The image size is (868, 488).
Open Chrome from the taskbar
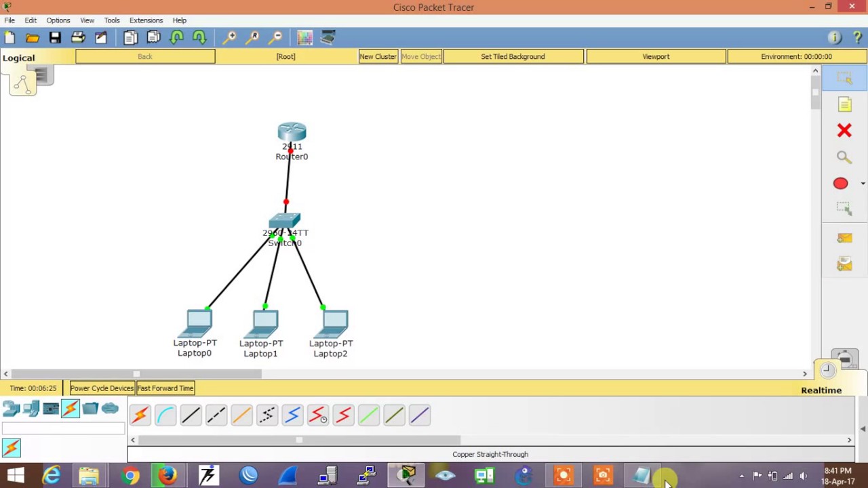point(130,475)
